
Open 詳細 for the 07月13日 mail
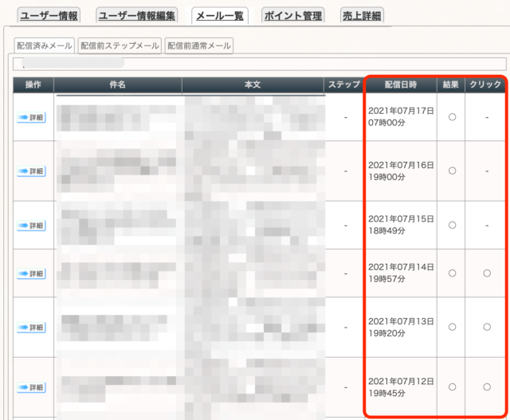[31, 328]
